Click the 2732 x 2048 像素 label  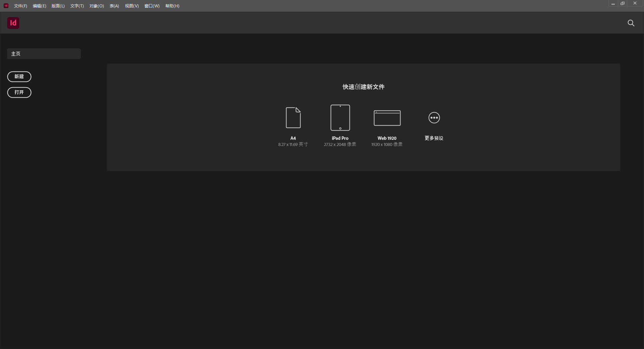[340, 144]
